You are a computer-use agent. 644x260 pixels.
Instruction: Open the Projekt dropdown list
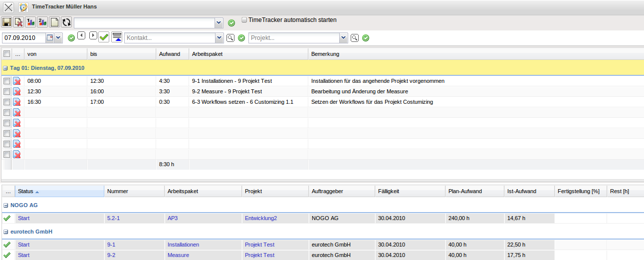click(343, 38)
